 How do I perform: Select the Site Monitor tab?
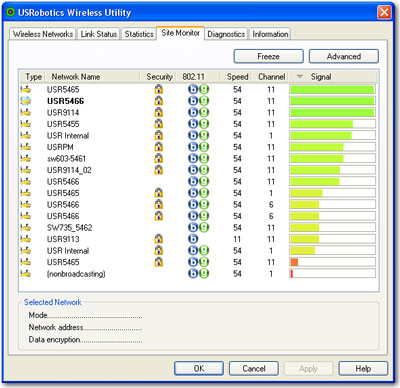(180, 33)
